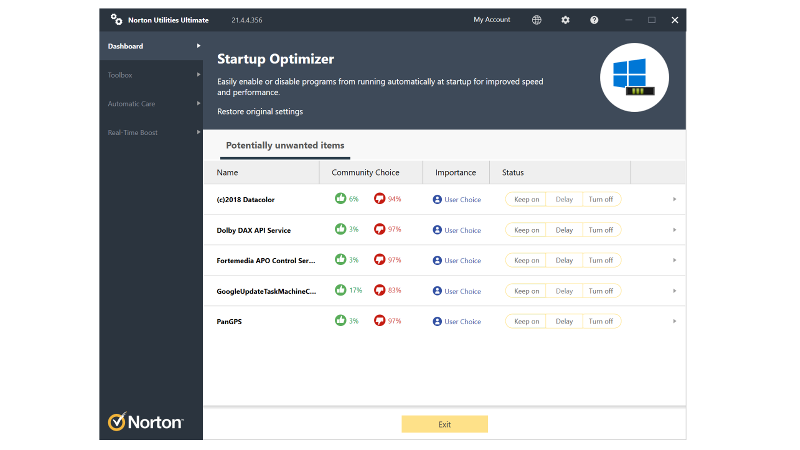Click version number 21.4.4.356 text
Screen dimensions: 800x450
(x=247, y=20)
